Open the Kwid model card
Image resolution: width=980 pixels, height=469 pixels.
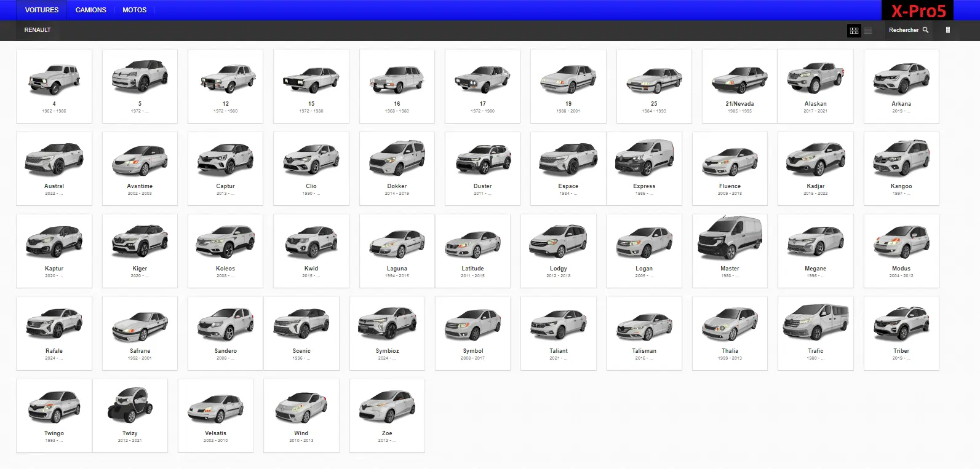pyautogui.click(x=311, y=251)
